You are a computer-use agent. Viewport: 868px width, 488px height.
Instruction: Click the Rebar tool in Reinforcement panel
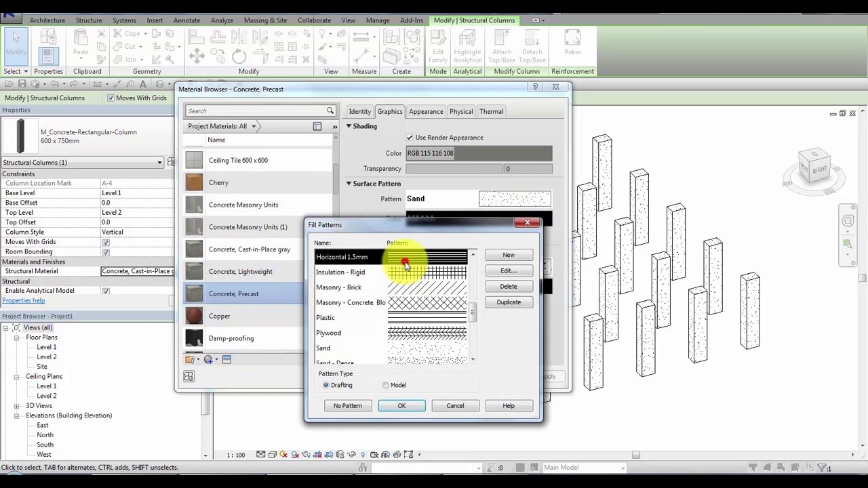pyautogui.click(x=572, y=43)
